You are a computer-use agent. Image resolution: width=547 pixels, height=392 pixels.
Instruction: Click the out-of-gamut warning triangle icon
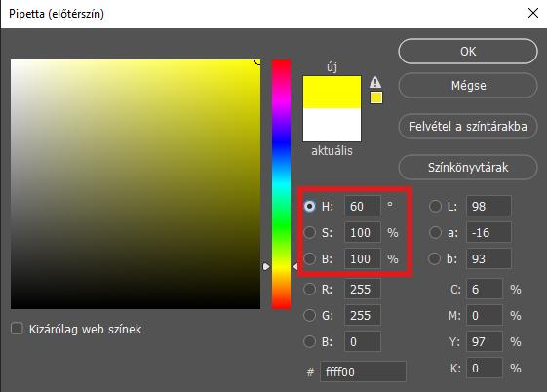click(375, 82)
